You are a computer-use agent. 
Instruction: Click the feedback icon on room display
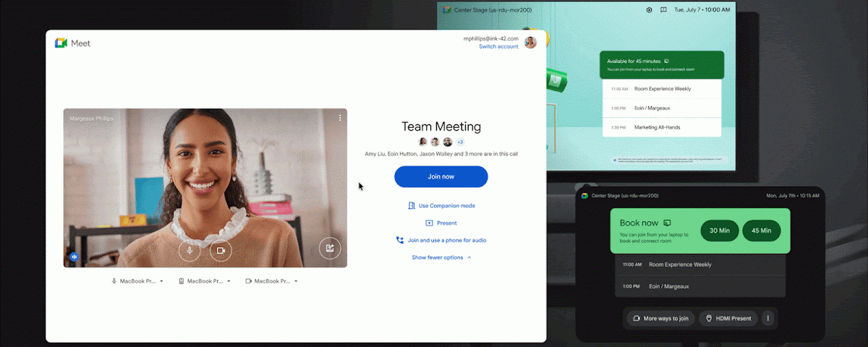click(x=663, y=10)
